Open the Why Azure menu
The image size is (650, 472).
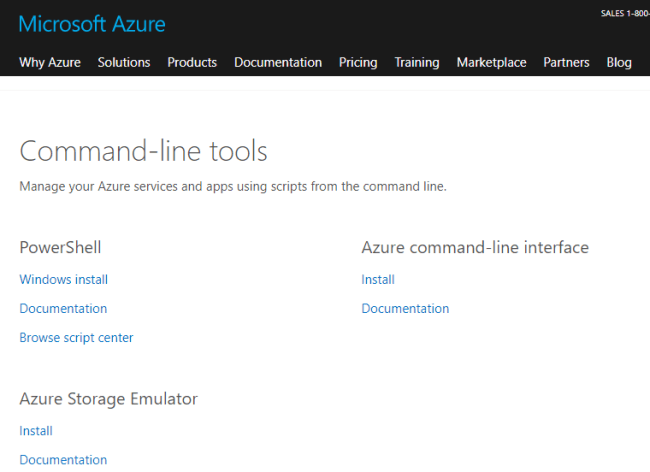pyautogui.click(x=50, y=62)
